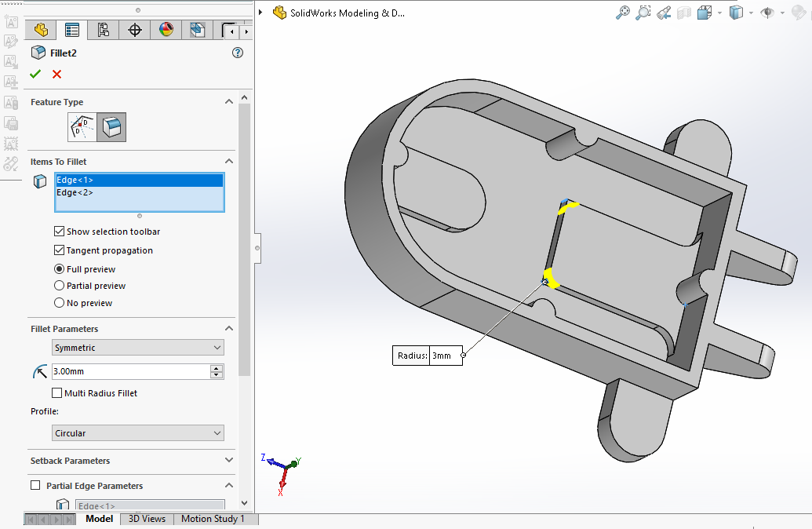This screenshot has width=812, height=529.
Task: Open the Symmetric fillet method dropdown
Action: [138, 348]
